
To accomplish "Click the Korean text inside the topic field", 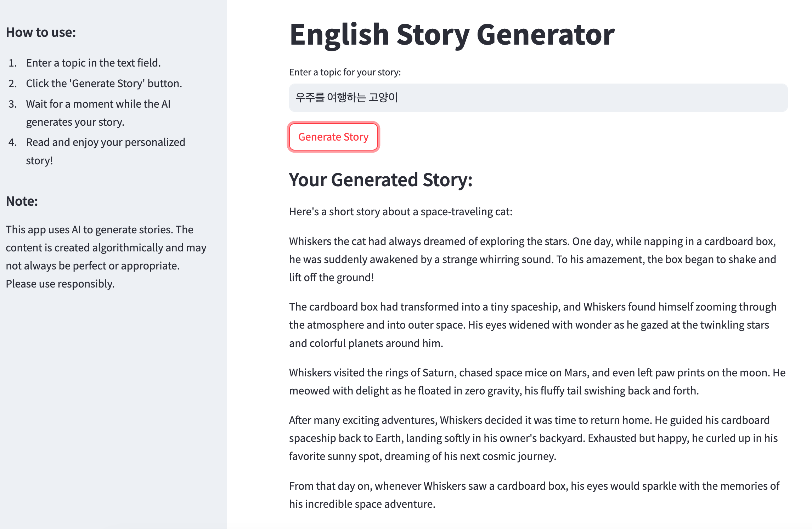I will tap(346, 97).
